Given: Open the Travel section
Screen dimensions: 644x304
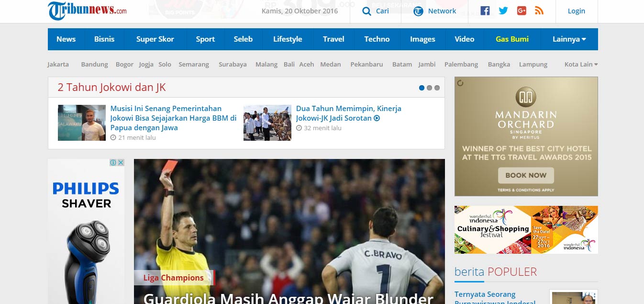Looking at the screenshot, I should [333, 39].
